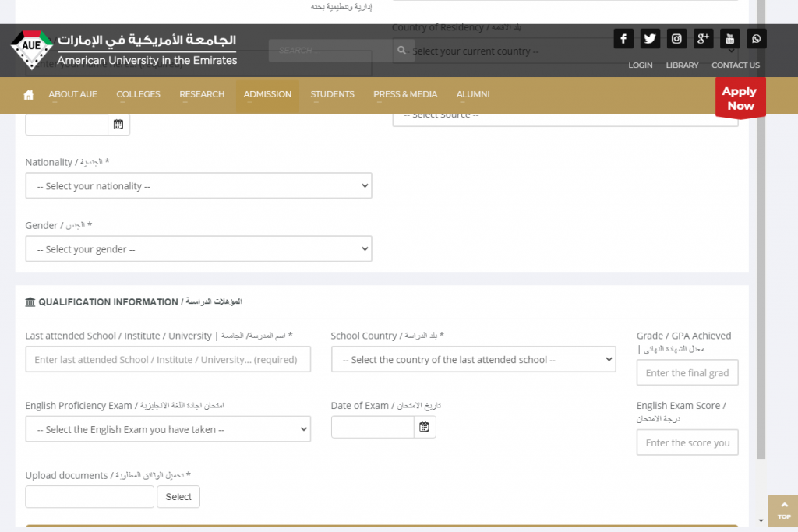Viewport: 798px width, 532px height.
Task: Click the TOP button at bottom right
Action: (783, 511)
